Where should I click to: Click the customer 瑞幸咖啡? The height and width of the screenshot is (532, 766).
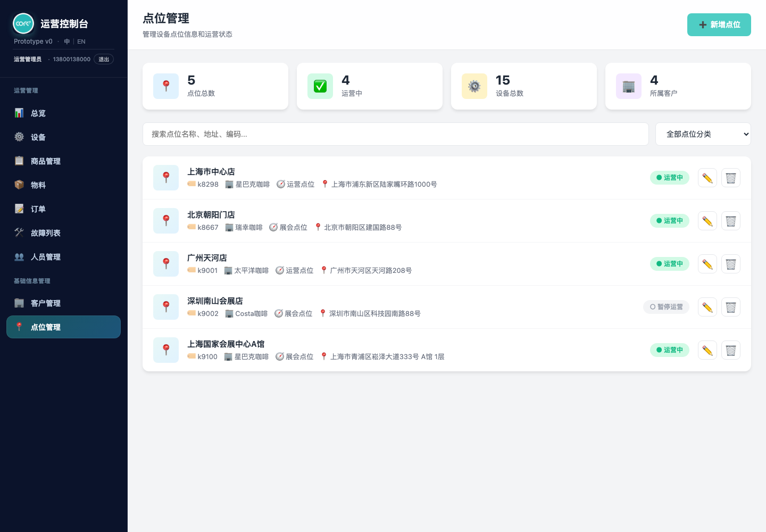249,228
